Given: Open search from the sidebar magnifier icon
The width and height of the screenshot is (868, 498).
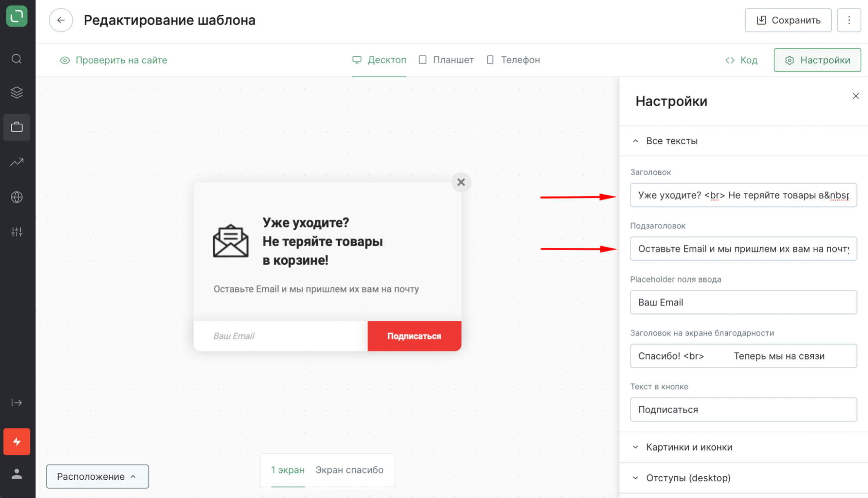Looking at the screenshot, I should (17, 59).
